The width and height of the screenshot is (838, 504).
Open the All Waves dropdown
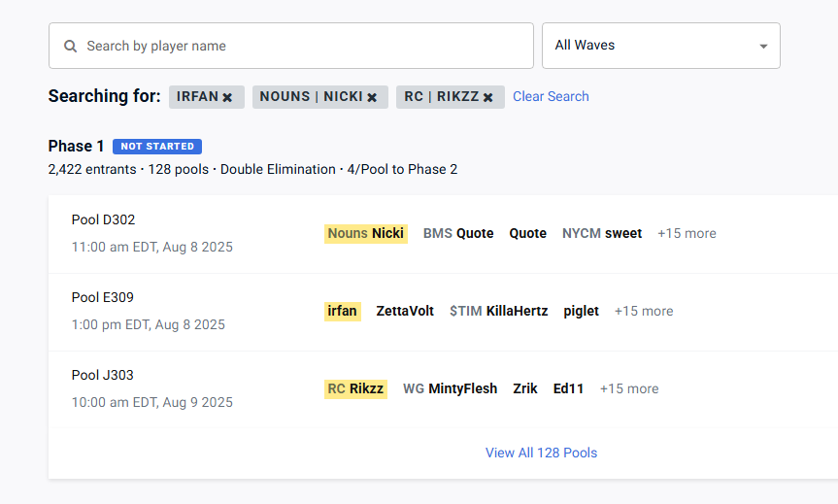661,46
